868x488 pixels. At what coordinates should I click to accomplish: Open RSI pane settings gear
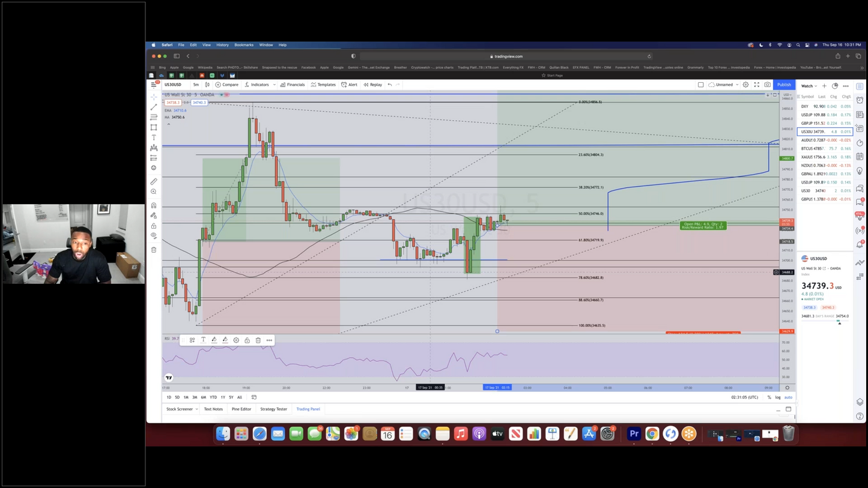click(x=236, y=340)
